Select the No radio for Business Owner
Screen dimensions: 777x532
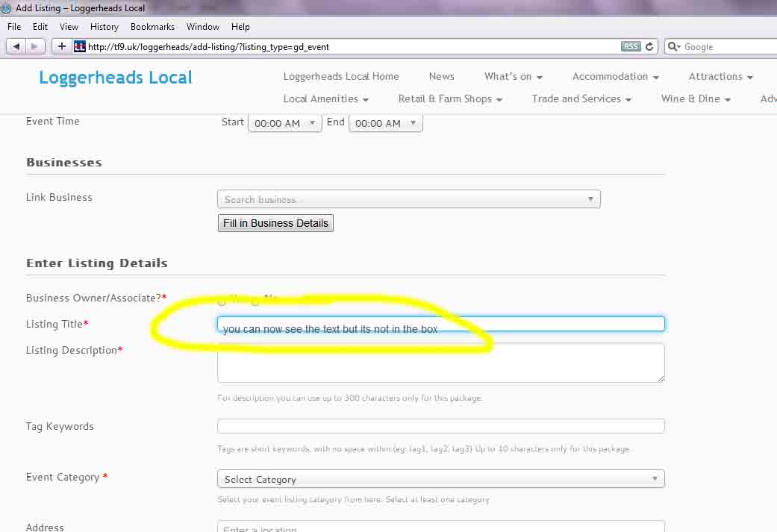click(255, 301)
